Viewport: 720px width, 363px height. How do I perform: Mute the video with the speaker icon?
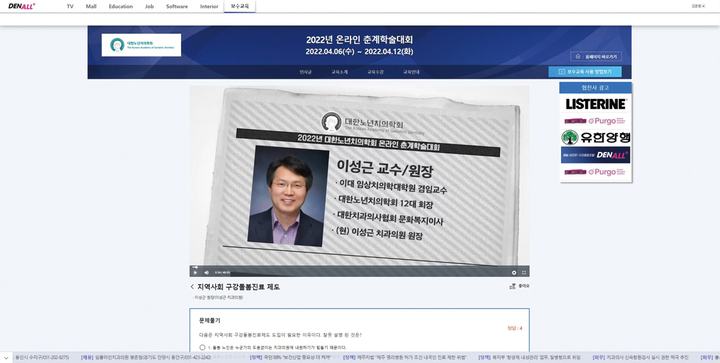coord(206,273)
